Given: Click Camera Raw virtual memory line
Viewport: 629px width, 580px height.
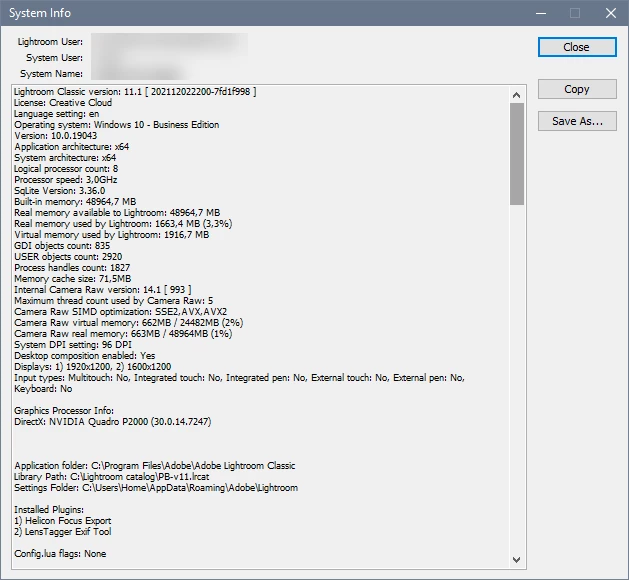Looking at the screenshot, I should click(128, 322).
